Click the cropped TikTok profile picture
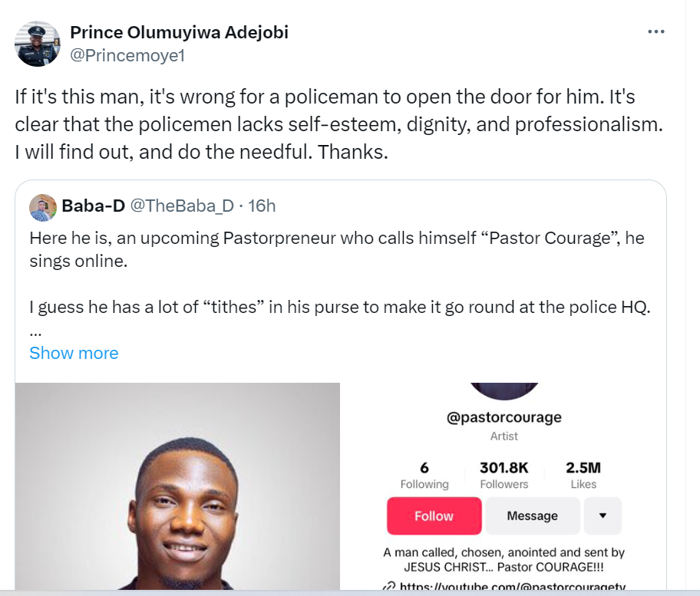The width and height of the screenshot is (700, 596). [504, 390]
